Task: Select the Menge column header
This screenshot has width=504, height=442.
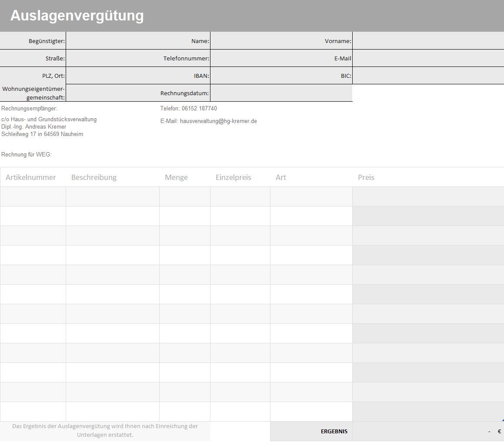Action: pyautogui.click(x=176, y=177)
